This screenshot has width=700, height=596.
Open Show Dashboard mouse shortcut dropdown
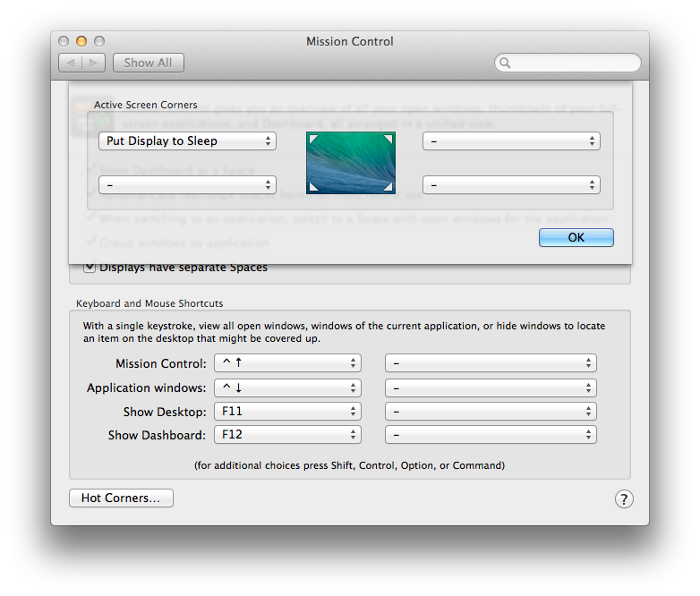pos(491,434)
